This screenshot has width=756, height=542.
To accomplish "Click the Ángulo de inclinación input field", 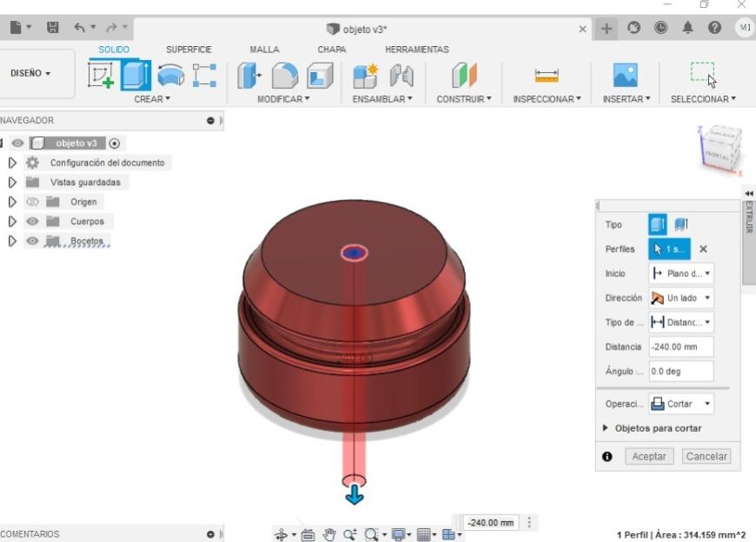I will click(x=680, y=371).
